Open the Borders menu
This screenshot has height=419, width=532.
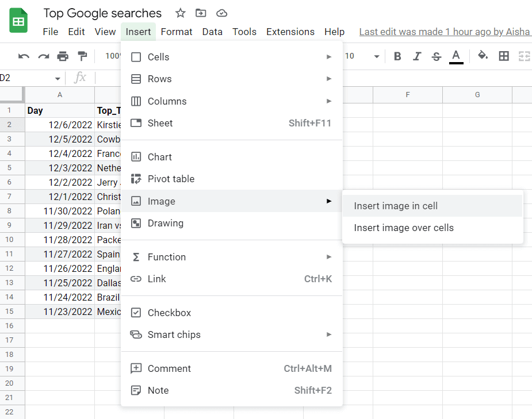point(505,56)
